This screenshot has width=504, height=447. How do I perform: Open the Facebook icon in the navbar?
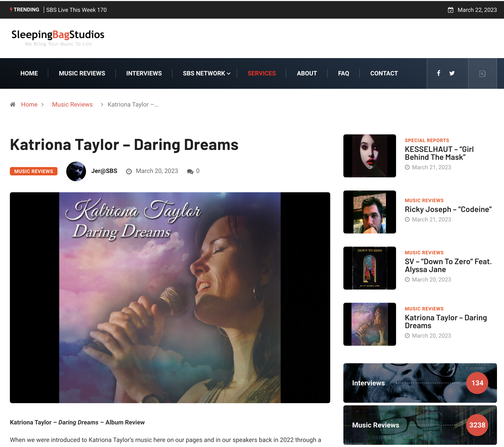438,73
